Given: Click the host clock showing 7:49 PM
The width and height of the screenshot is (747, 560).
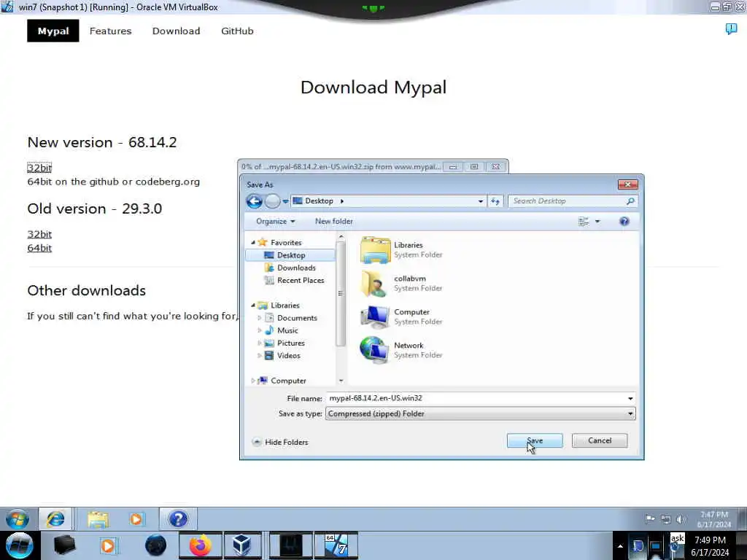Looking at the screenshot, I should (x=711, y=540).
